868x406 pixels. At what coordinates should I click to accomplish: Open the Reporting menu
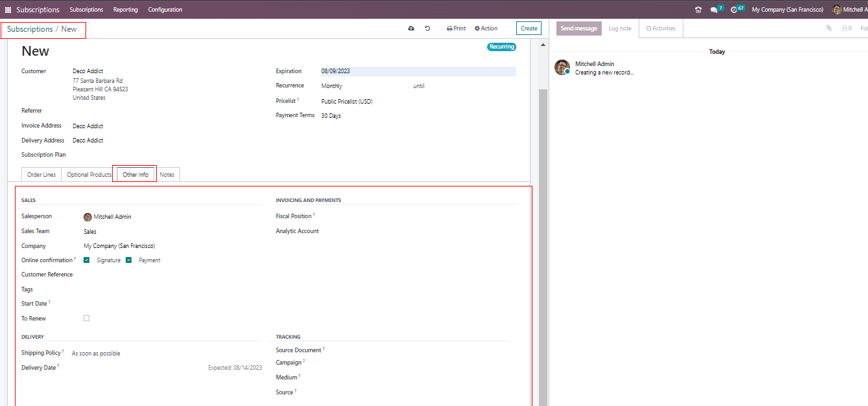click(x=125, y=10)
